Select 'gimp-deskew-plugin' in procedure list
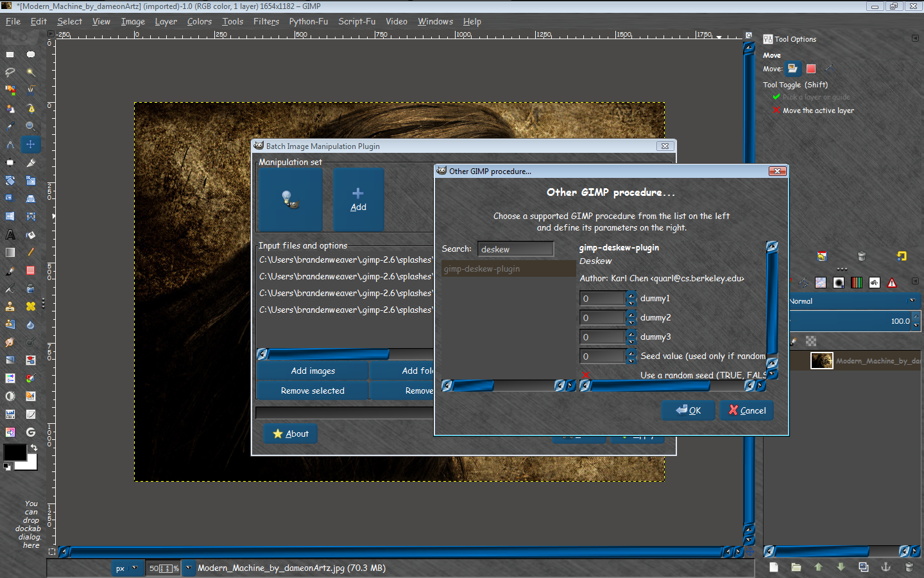 coord(508,269)
